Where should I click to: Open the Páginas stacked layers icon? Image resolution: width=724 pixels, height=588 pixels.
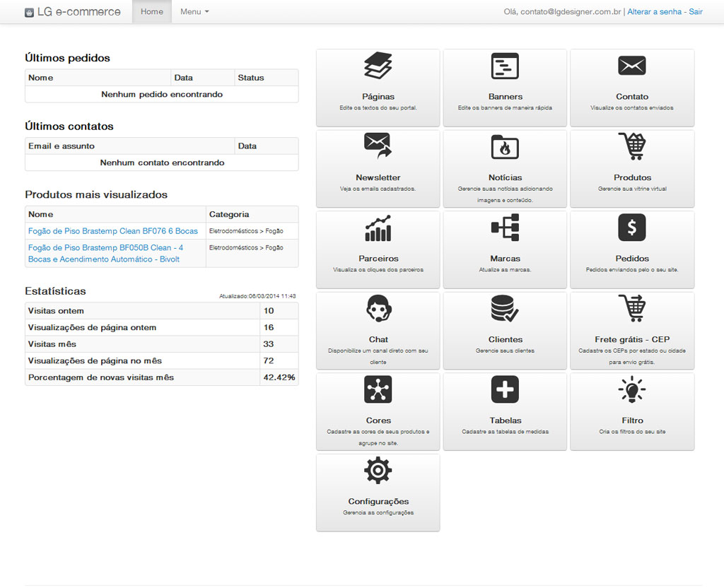coord(378,66)
